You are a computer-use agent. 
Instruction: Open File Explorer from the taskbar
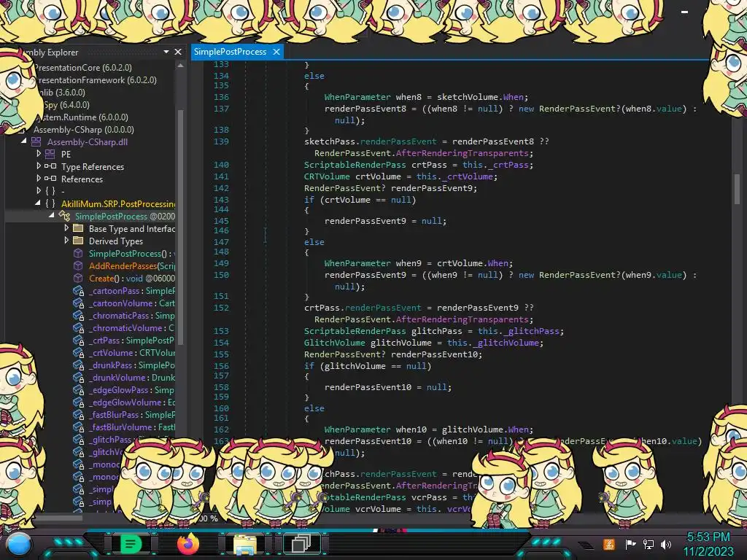245,545
